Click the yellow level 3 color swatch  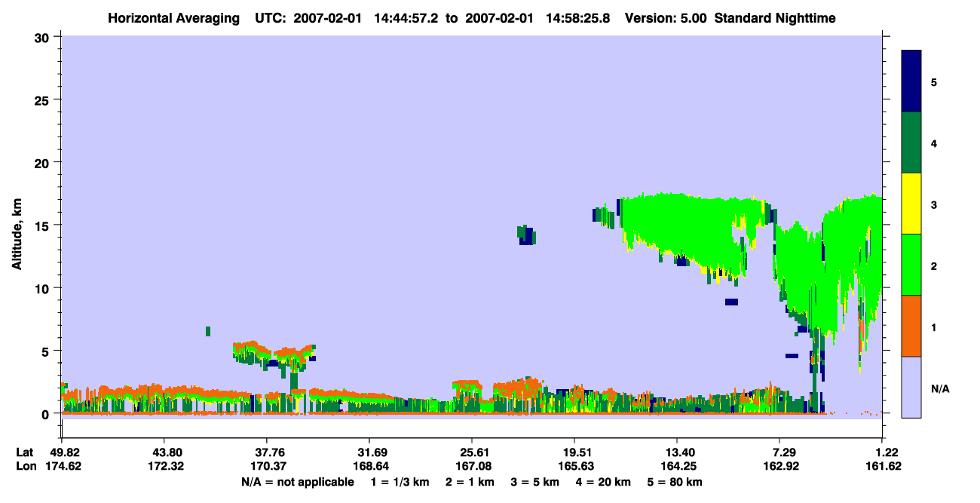[x=911, y=204]
